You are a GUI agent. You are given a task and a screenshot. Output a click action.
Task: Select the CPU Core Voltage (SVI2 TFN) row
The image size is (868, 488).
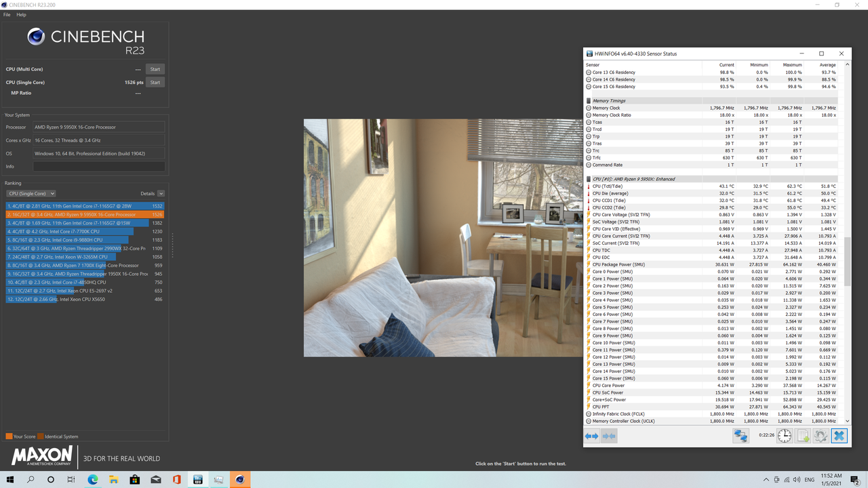click(711, 215)
